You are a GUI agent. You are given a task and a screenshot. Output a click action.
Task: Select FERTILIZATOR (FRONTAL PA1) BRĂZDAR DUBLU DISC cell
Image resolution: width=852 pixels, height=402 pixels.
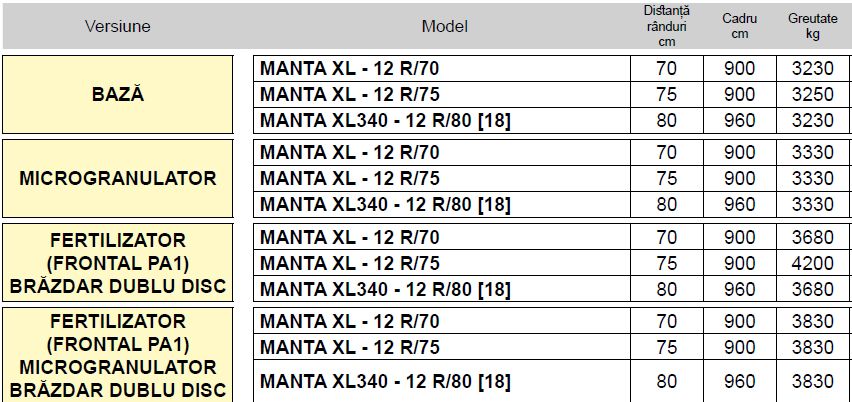(118, 264)
